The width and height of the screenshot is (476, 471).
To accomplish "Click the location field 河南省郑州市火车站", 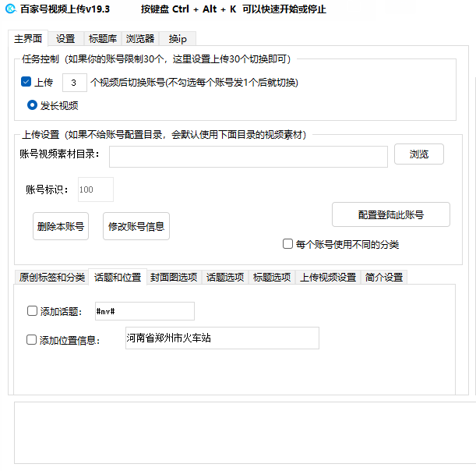I will pos(222,338).
